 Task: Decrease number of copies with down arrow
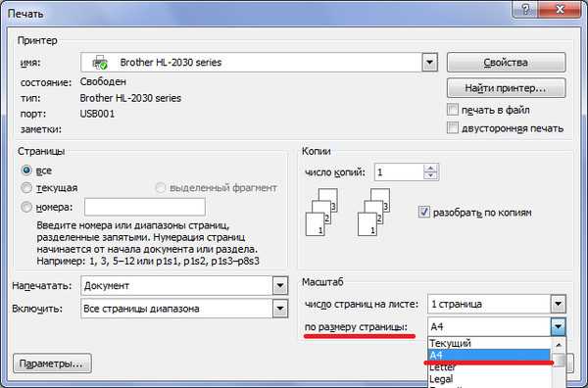pos(430,175)
